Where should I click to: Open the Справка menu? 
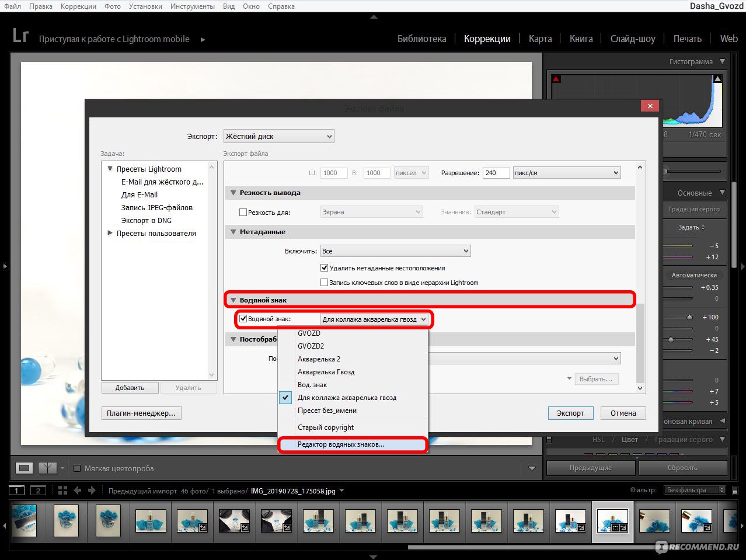[281, 6]
